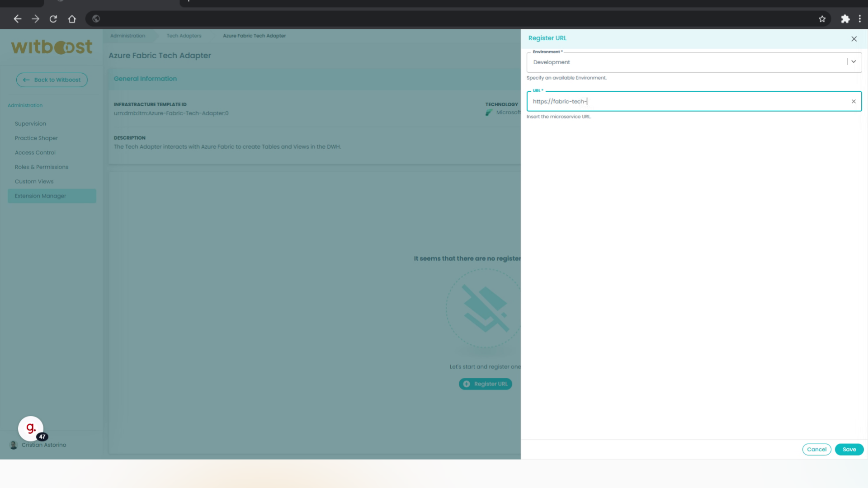This screenshot has height=488, width=868.
Task: Click the Tech Adaptors breadcrumb
Action: (x=184, y=36)
